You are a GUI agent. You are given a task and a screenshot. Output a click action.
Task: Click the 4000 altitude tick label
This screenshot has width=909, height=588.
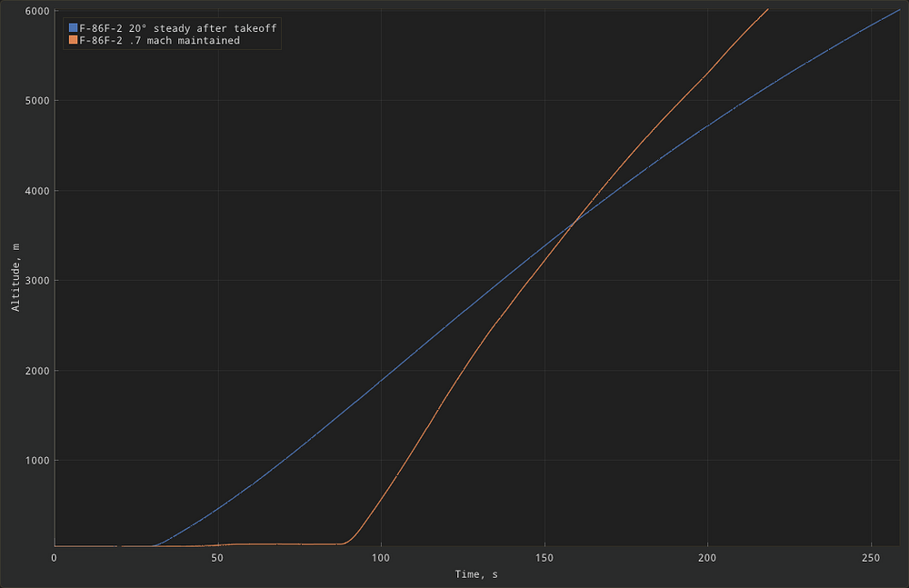(37, 191)
